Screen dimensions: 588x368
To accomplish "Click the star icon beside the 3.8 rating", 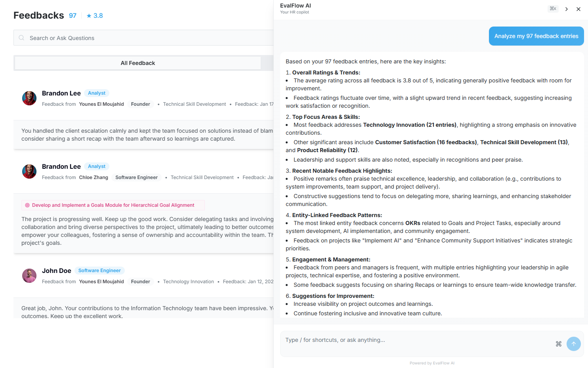I will (x=89, y=16).
